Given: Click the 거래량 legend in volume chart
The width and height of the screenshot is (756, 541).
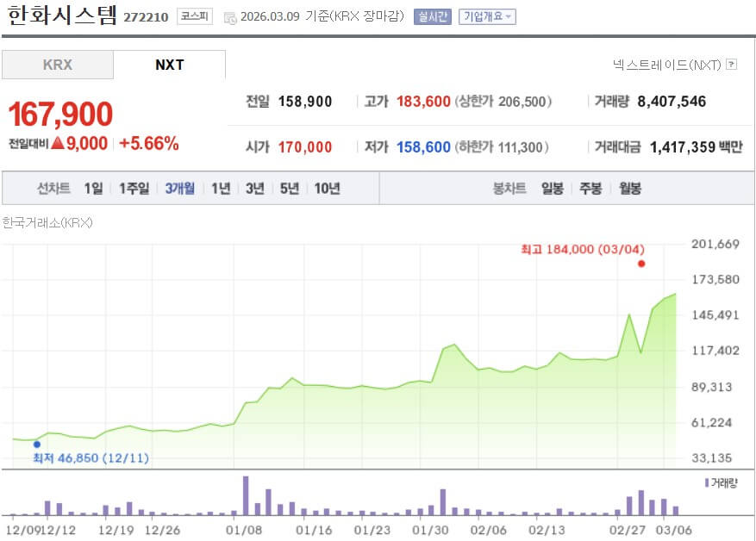Looking at the screenshot, I should tap(722, 482).
